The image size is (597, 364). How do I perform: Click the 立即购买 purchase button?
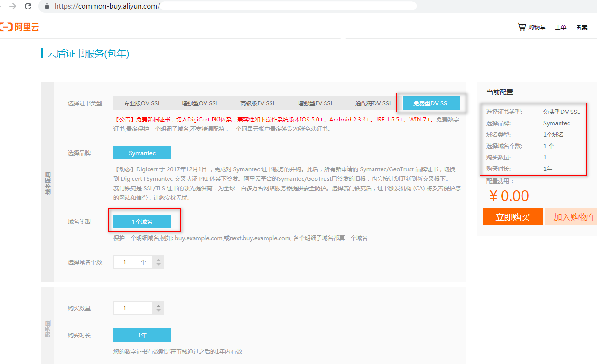(513, 217)
